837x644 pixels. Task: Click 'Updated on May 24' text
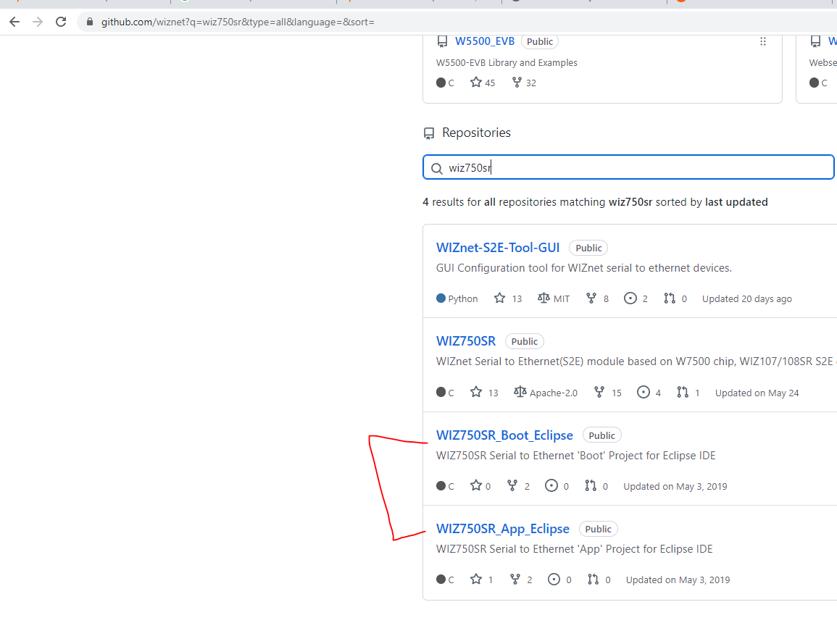757,393
